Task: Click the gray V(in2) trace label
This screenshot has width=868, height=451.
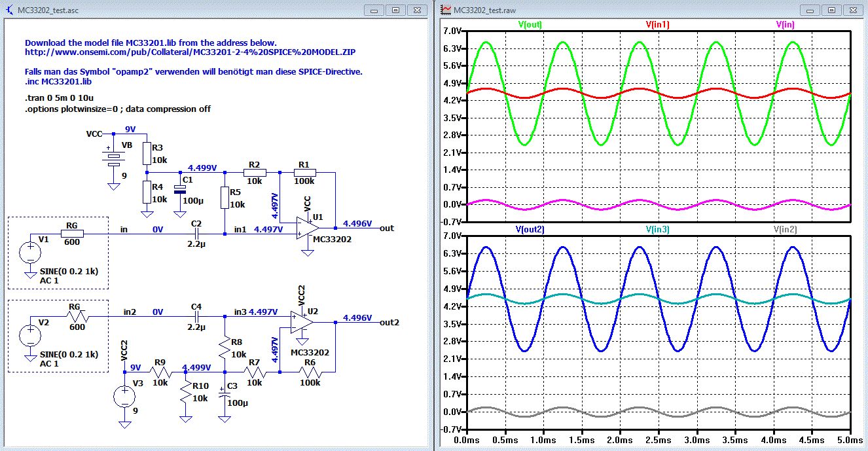Action: click(785, 229)
